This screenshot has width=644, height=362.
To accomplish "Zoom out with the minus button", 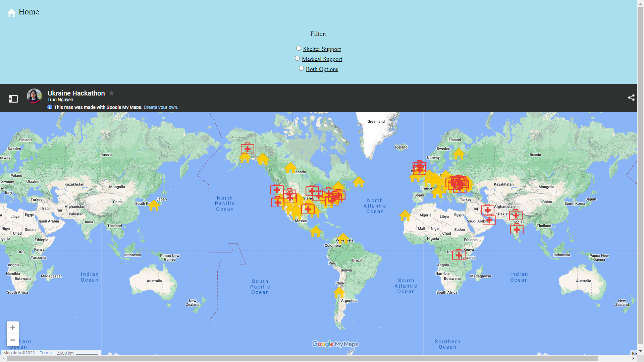I will pos(13,340).
